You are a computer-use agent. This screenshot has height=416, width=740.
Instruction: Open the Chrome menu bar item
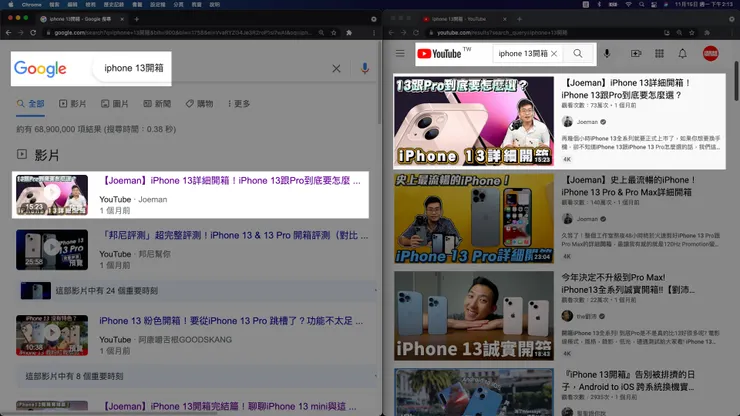point(32,4)
